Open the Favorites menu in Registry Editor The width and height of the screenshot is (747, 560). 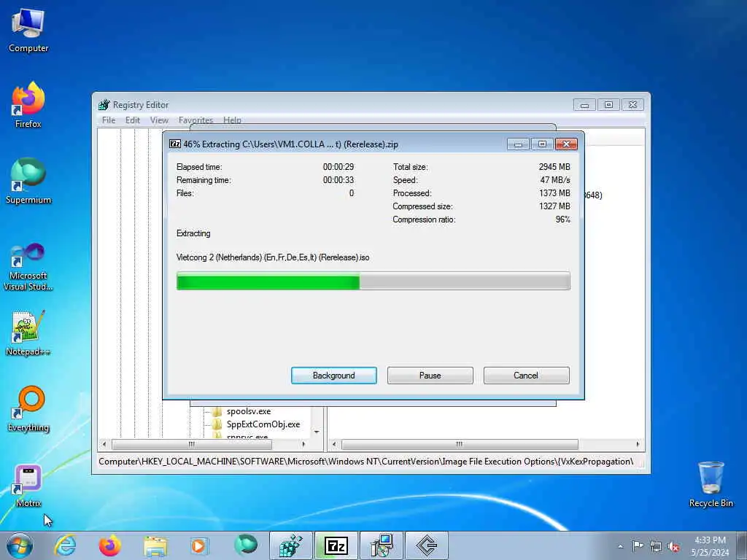coord(196,120)
